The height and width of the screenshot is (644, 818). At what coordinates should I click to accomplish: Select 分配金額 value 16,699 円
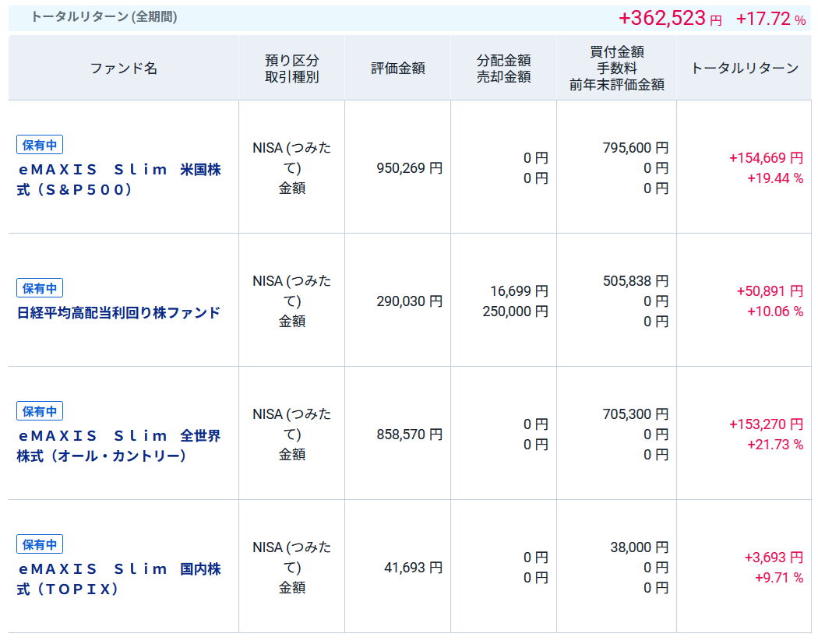click(x=519, y=291)
